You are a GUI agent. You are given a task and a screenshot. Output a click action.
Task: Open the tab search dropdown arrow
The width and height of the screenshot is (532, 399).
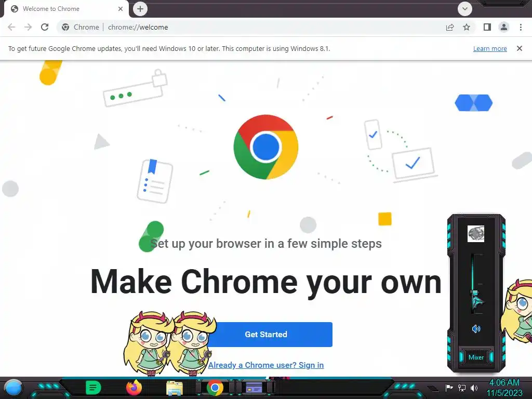(x=465, y=9)
